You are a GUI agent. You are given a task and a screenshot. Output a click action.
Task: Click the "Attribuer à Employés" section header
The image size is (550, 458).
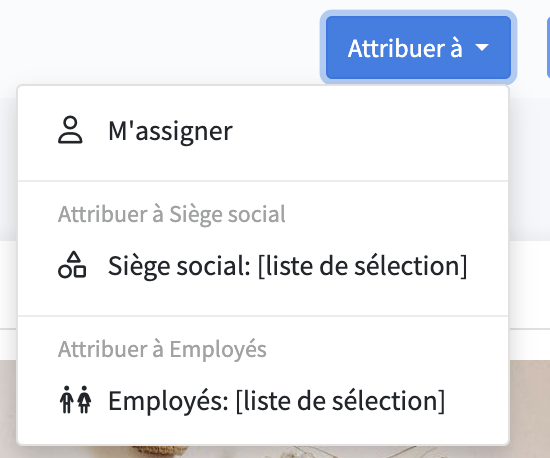click(162, 349)
